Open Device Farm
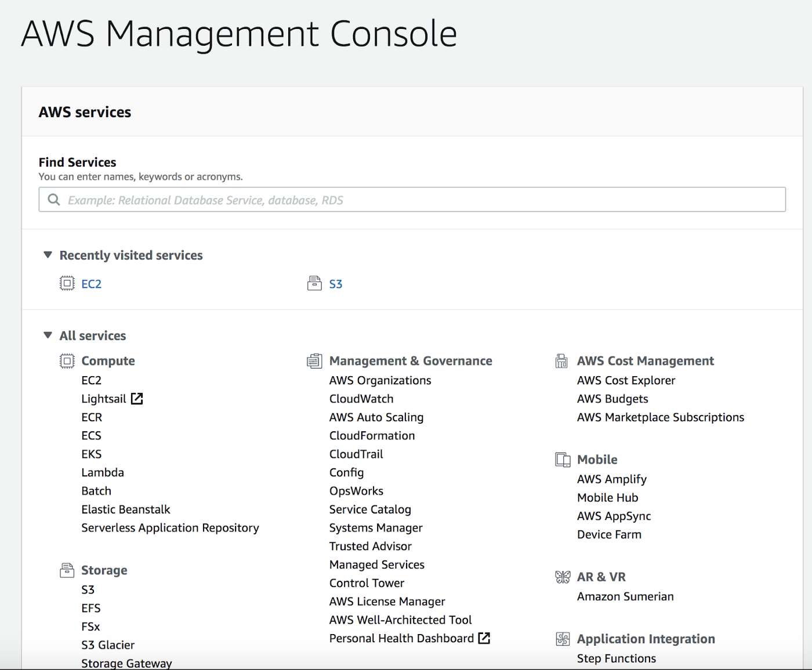 [610, 534]
